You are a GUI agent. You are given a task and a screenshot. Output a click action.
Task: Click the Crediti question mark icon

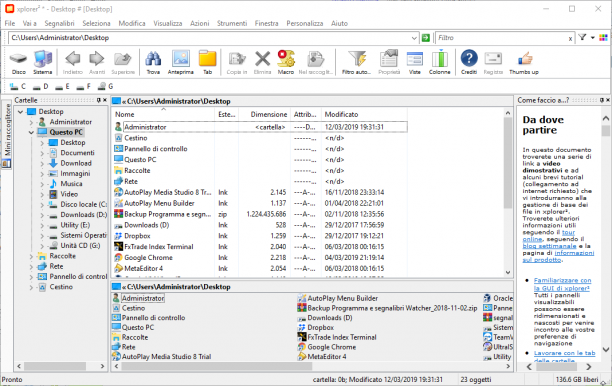point(469,62)
